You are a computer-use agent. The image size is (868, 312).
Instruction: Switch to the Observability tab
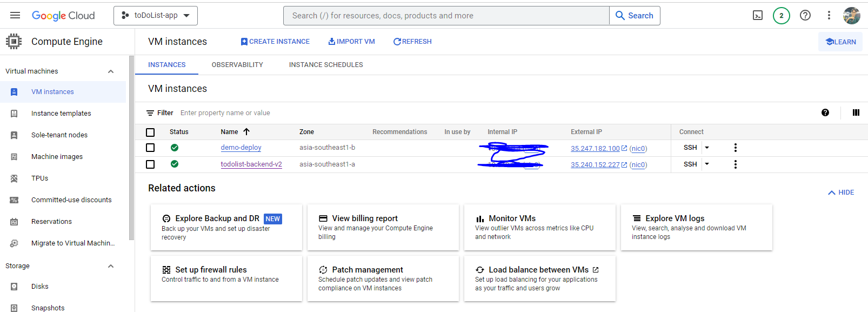click(237, 65)
